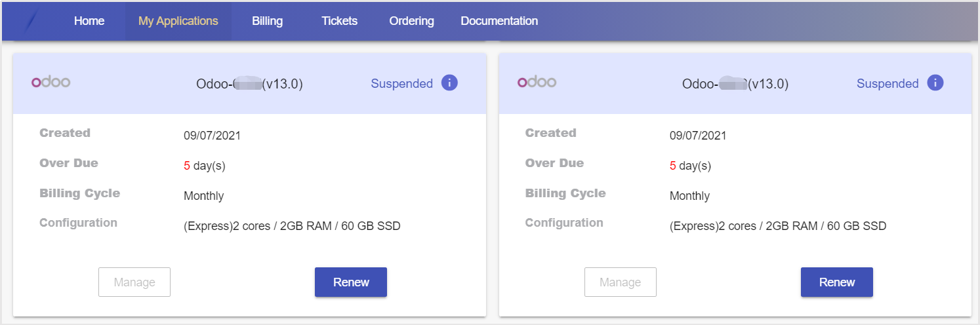Image resolution: width=980 pixels, height=325 pixels.
Task: Click Over Due label on right card
Action: 554,163
